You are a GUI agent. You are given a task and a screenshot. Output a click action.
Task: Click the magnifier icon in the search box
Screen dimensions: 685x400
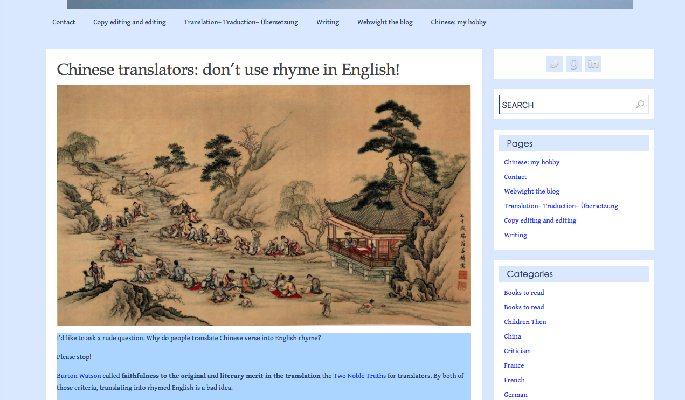[x=640, y=104]
